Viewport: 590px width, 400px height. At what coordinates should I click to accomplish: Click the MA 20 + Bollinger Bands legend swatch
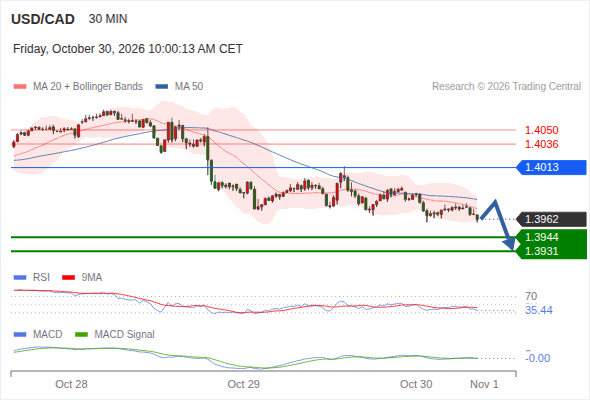pyautogui.click(x=20, y=87)
